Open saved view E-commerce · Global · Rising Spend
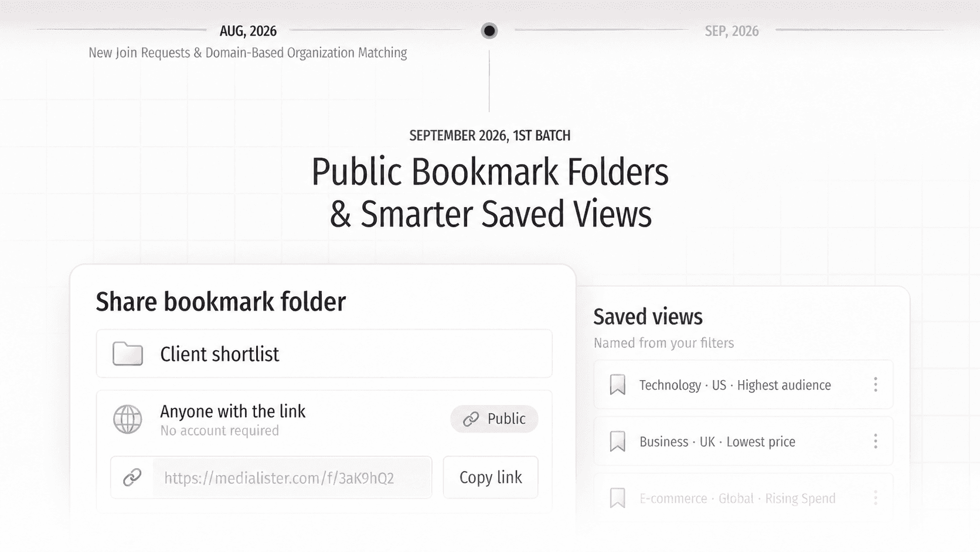This screenshot has width=980, height=552. tap(743, 499)
